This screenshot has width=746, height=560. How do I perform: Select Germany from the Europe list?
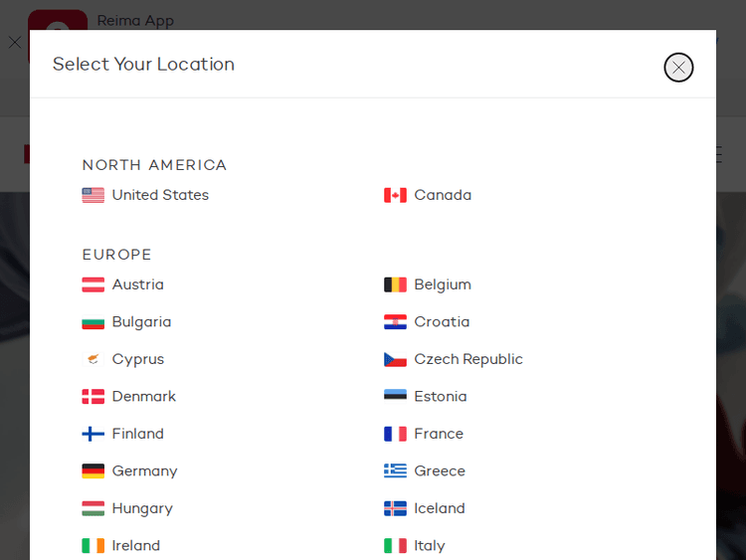[144, 470]
